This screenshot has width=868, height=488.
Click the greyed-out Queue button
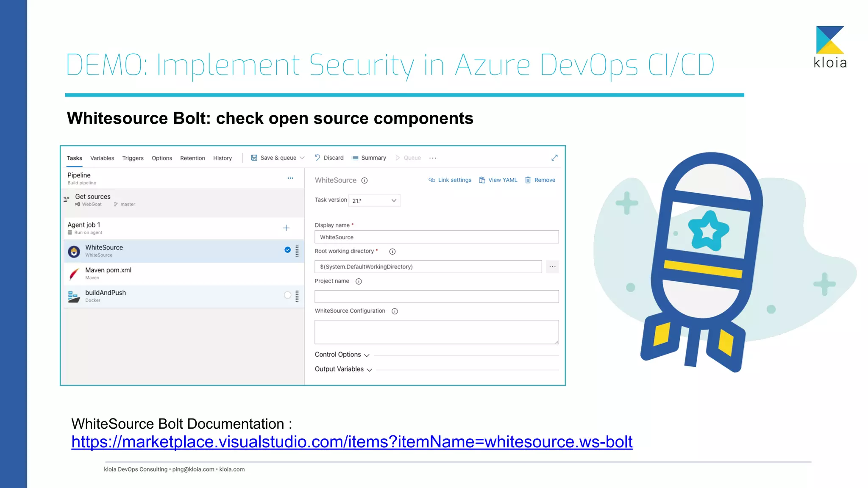(x=408, y=158)
